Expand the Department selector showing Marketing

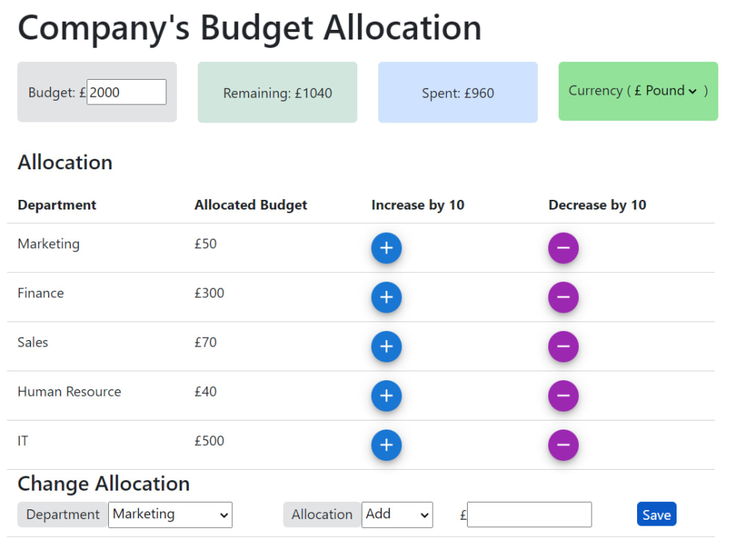pyautogui.click(x=170, y=515)
